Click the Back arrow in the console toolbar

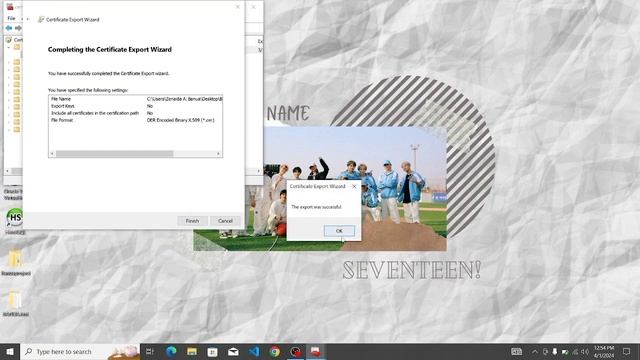[x=9, y=28]
